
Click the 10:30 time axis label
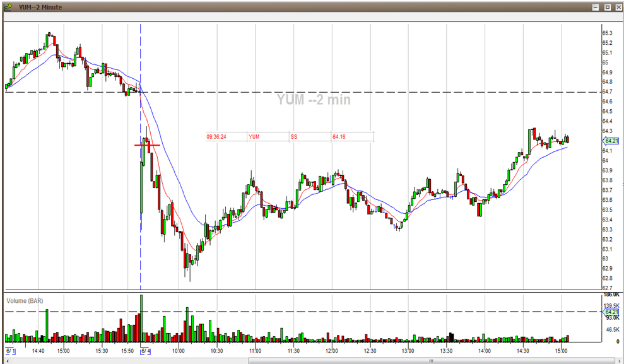pos(216,351)
